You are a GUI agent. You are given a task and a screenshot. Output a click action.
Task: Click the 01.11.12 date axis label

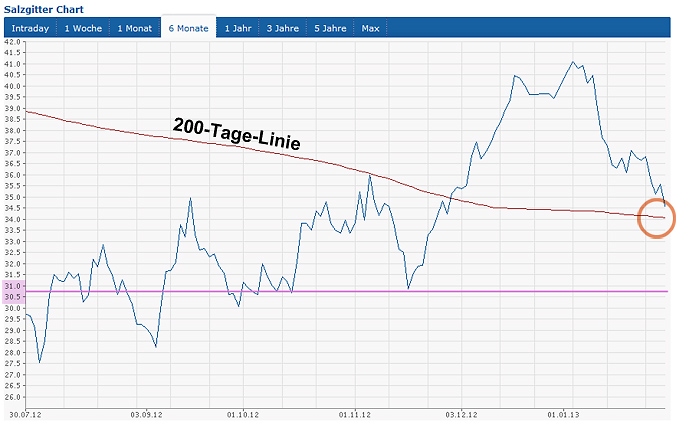point(355,415)
